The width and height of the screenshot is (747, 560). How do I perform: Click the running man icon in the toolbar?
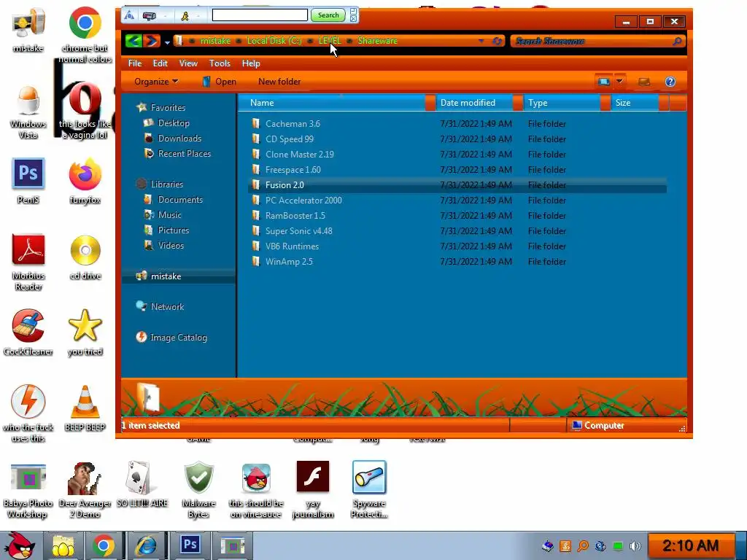185,16
